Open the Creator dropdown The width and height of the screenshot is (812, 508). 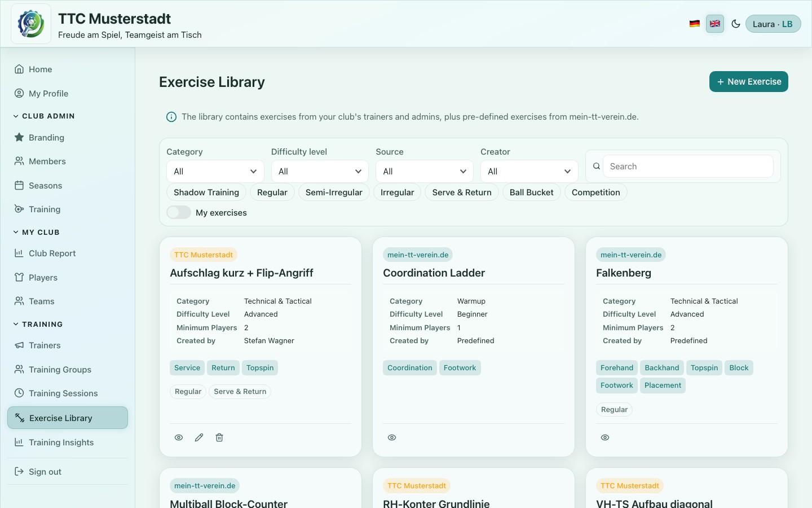point(529,171)
